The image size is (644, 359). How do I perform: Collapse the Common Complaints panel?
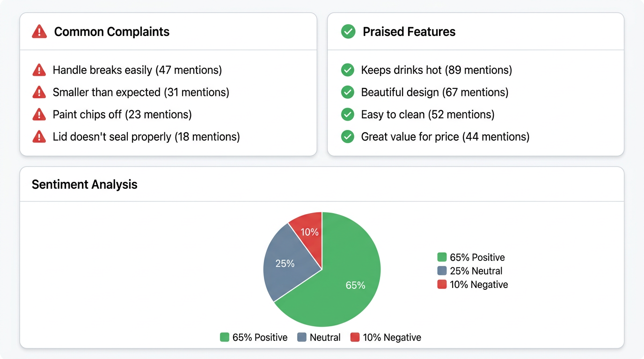click(x=112, y=31)
